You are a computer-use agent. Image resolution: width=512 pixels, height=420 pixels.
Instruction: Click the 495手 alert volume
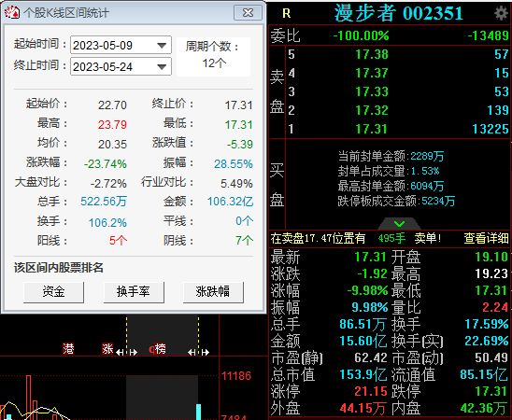pos(391,238)
